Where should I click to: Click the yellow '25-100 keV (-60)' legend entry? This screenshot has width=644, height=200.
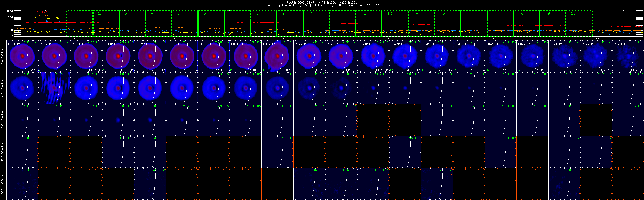(47, 18)
